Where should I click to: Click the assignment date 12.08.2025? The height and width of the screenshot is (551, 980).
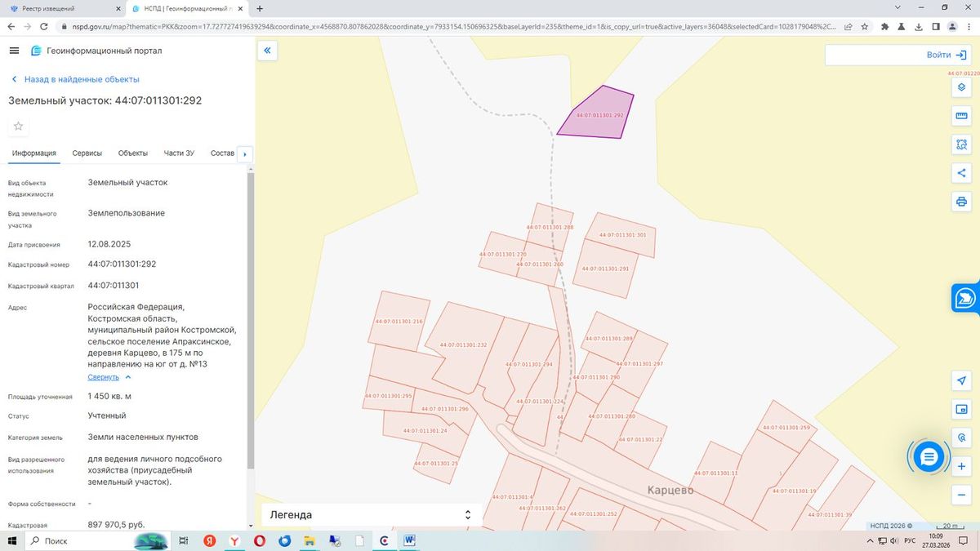[109, 244]
